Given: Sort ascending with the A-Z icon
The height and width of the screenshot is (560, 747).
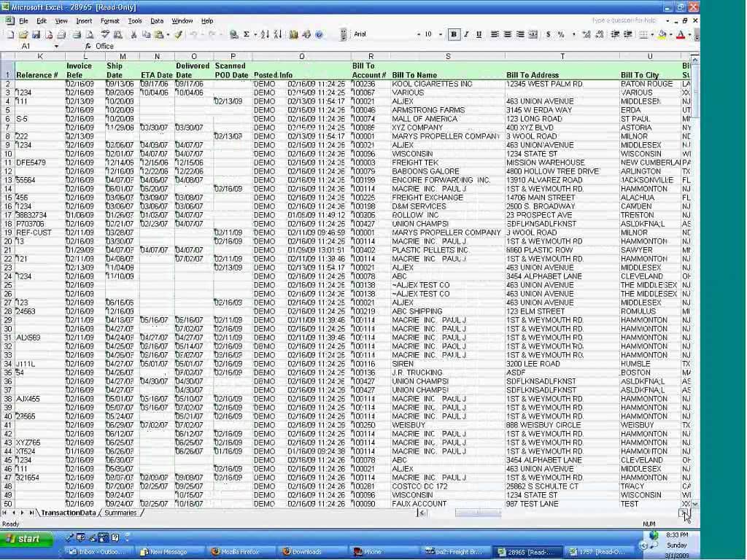Looking at the screenshot, I should (x=265, y=34).
